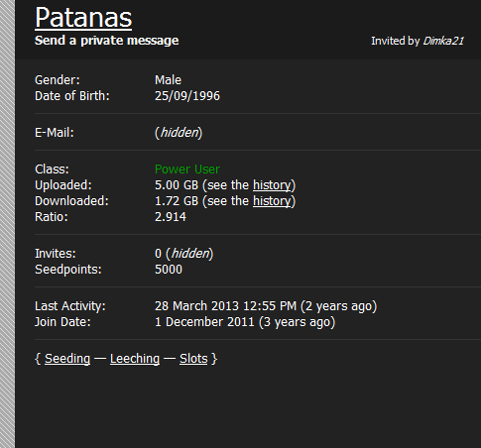View the Seeding torrents list
481x448 pixels.
pyautogui.click(x=67, y=359)
